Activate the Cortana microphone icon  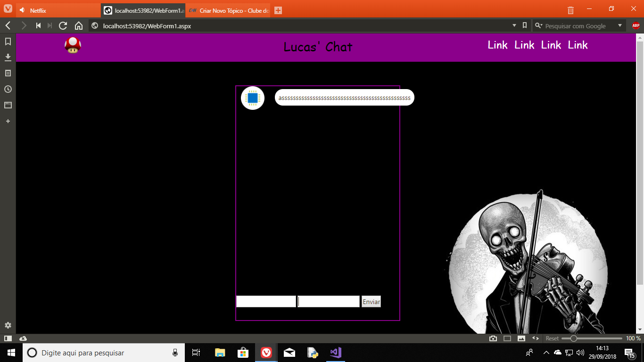(175, 353)
